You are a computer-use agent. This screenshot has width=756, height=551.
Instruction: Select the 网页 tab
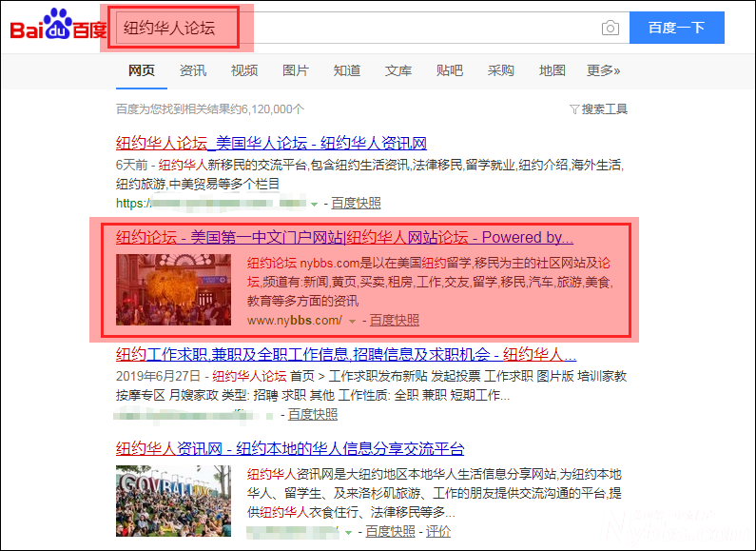tap(142, 71)
